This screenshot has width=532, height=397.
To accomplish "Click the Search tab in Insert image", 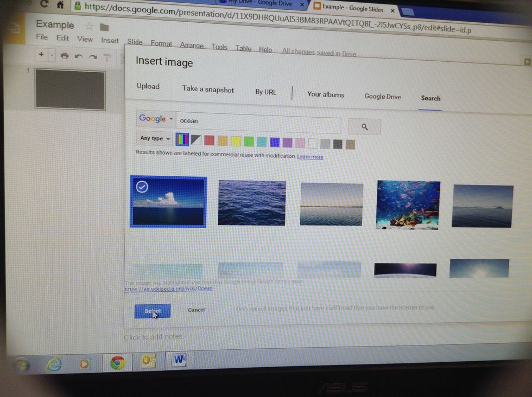I will (430, 98).
